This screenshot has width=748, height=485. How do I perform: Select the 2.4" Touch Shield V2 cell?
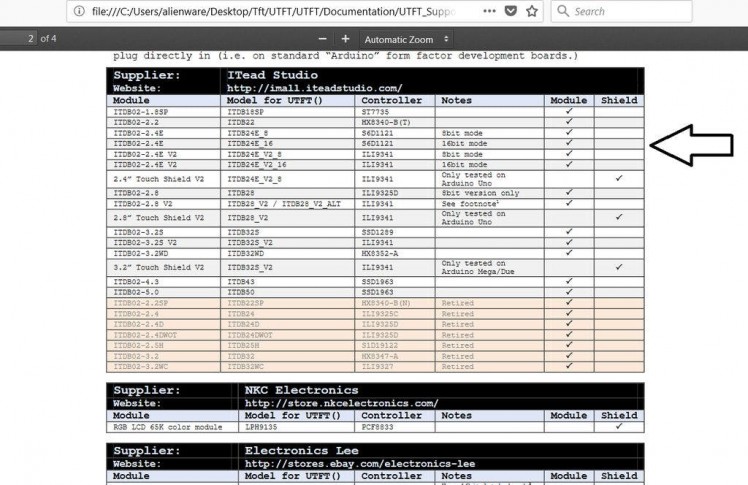coord(163,179)
